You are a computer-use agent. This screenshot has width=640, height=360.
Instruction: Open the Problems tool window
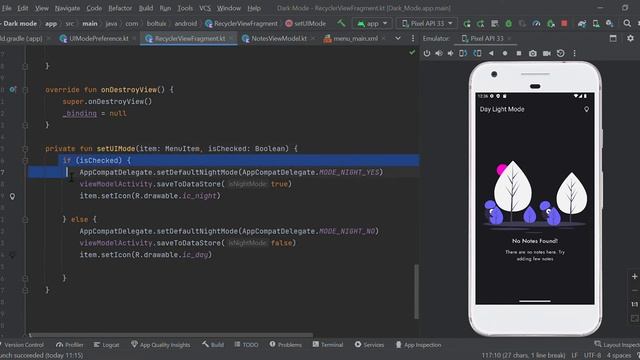click(285, 345)
